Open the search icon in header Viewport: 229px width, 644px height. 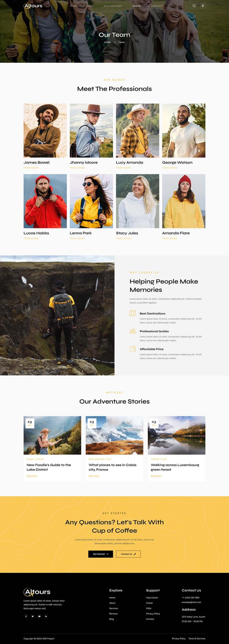[x=194, y=6]
